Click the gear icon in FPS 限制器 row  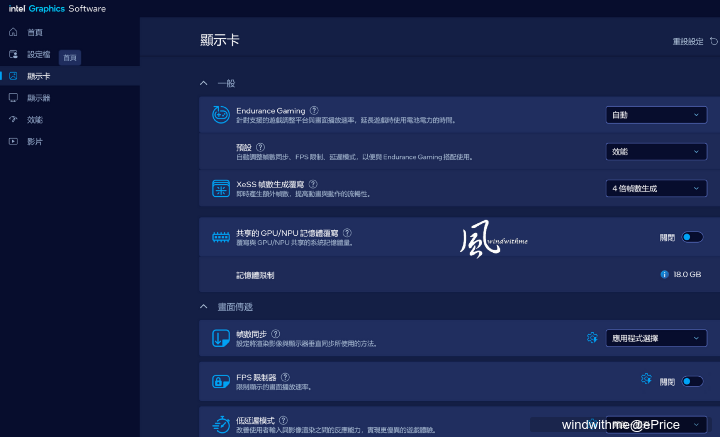point(646,379)
